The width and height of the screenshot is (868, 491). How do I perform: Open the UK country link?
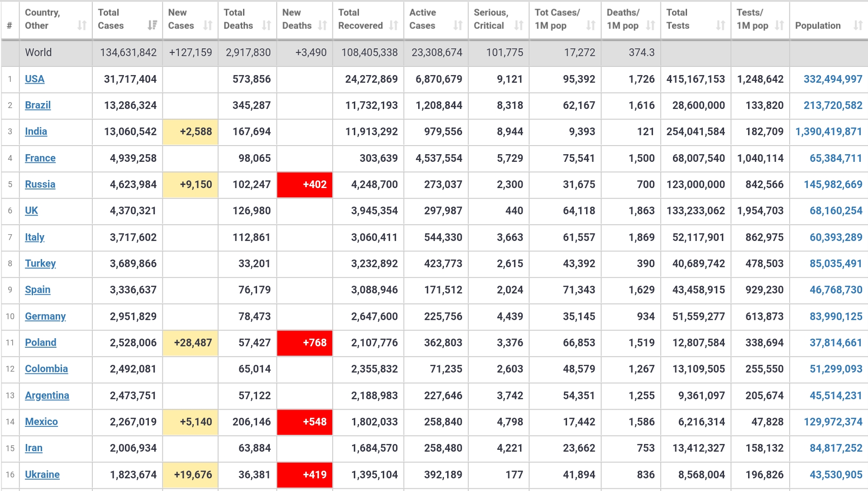pyautogui.click(x=31, y=211)
